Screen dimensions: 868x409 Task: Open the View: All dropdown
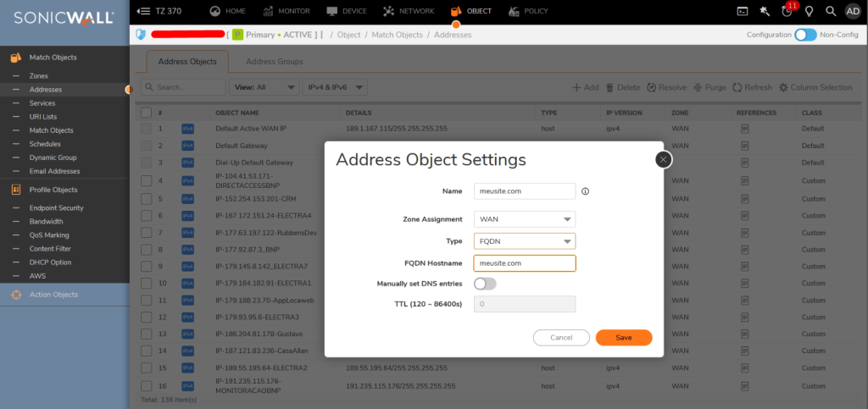[264, 87]
